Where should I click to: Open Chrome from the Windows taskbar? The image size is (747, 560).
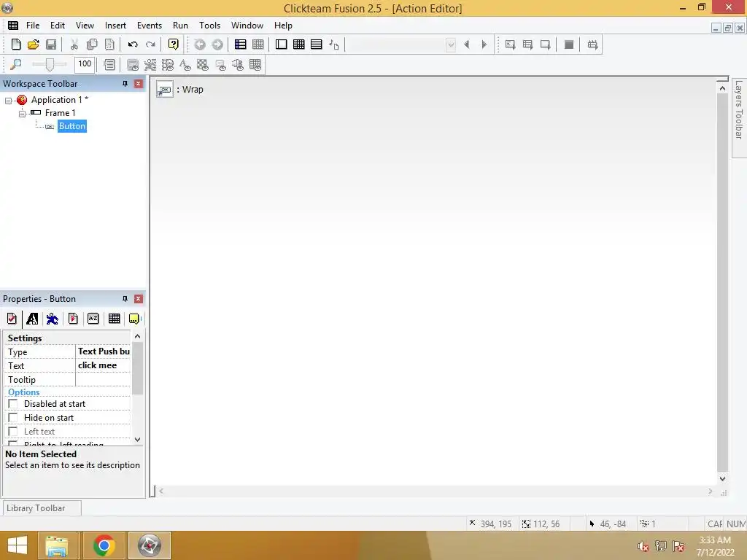(x=104, y=545)
